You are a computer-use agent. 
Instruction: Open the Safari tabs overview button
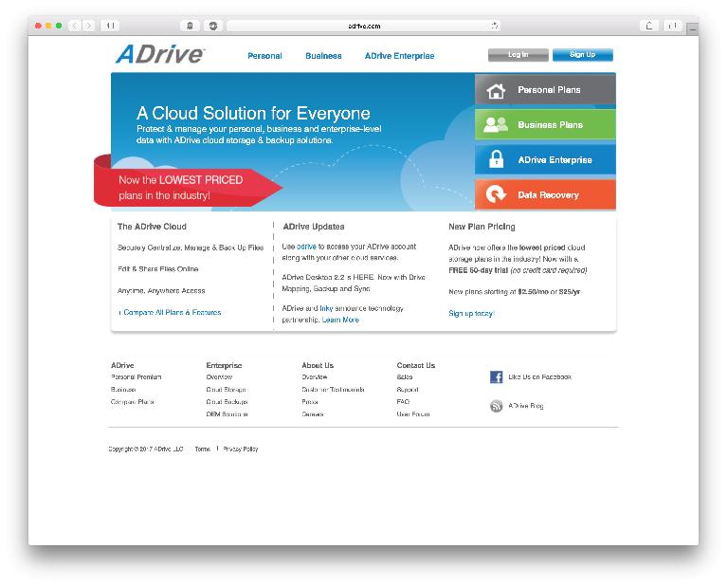[x=672, y=26]
